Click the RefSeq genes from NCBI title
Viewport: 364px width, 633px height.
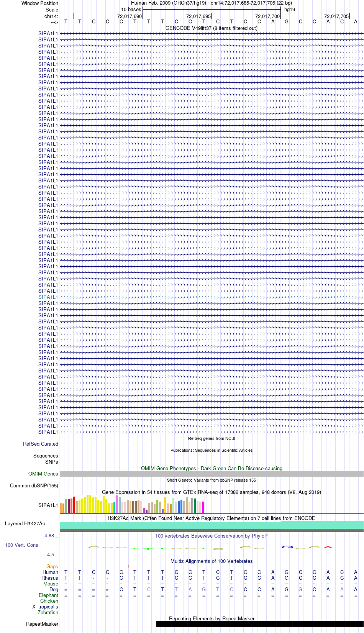pos(212,438)
